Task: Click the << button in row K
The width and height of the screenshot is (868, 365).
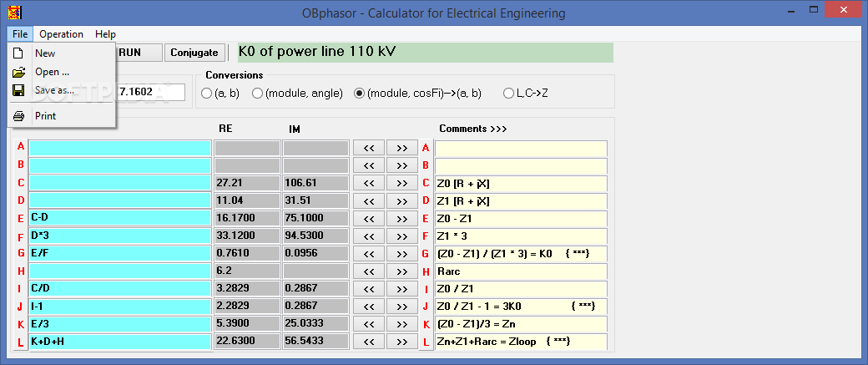Action: click(369, 324)
